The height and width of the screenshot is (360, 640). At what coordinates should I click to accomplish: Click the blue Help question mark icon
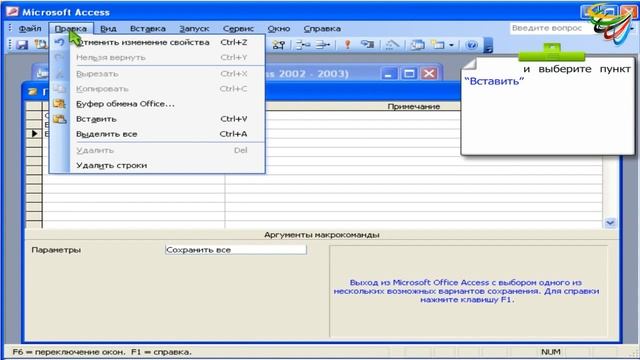(471, 44)
